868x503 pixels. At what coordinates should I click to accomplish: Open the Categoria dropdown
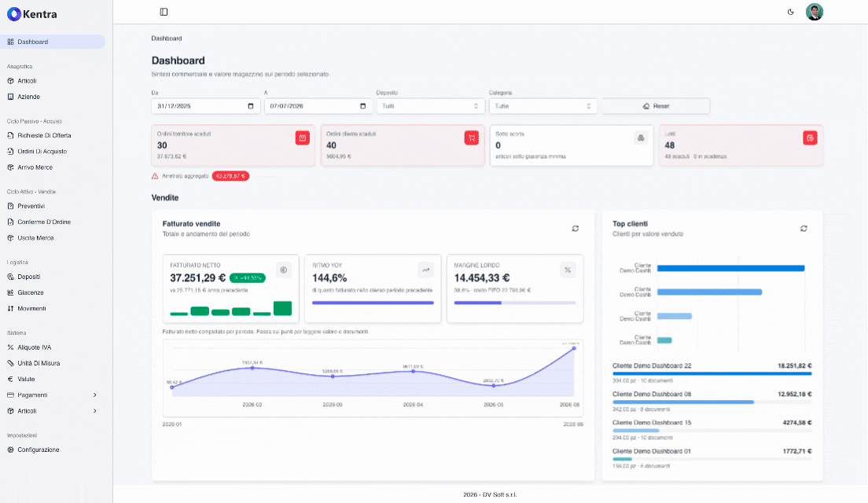tap(543, 106)
